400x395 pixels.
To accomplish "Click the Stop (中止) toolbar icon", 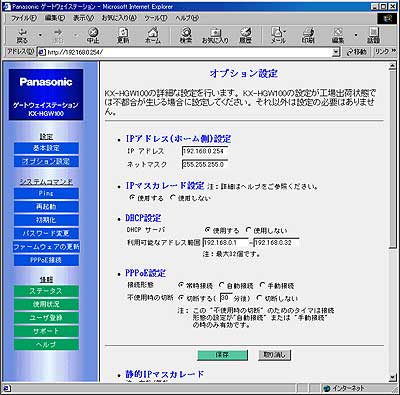I will click(93, 35).
